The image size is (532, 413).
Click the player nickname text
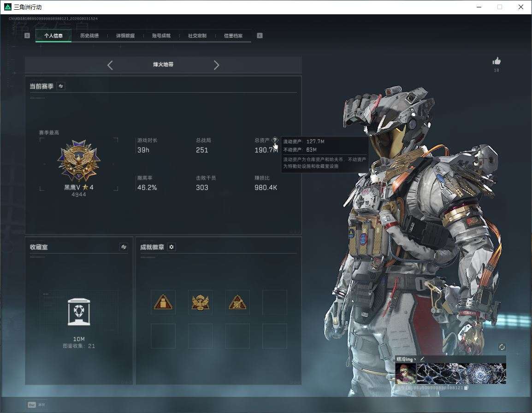(405, 359)
